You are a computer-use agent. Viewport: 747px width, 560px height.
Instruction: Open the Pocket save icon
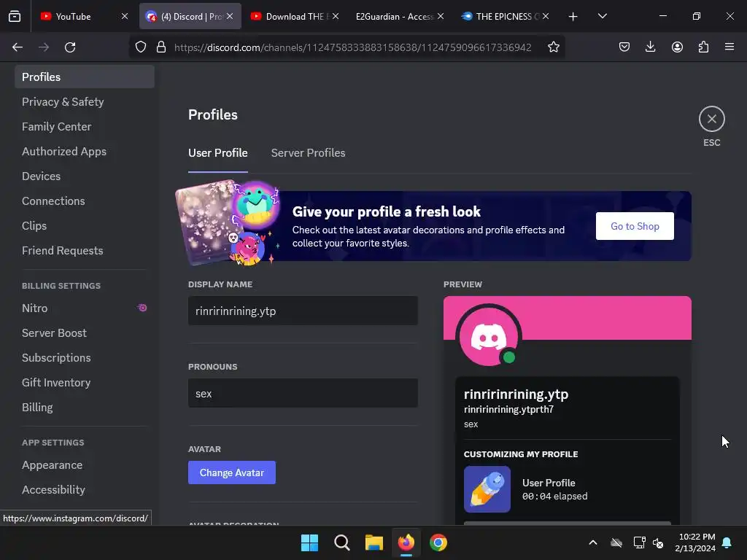[x=624, y=47]
